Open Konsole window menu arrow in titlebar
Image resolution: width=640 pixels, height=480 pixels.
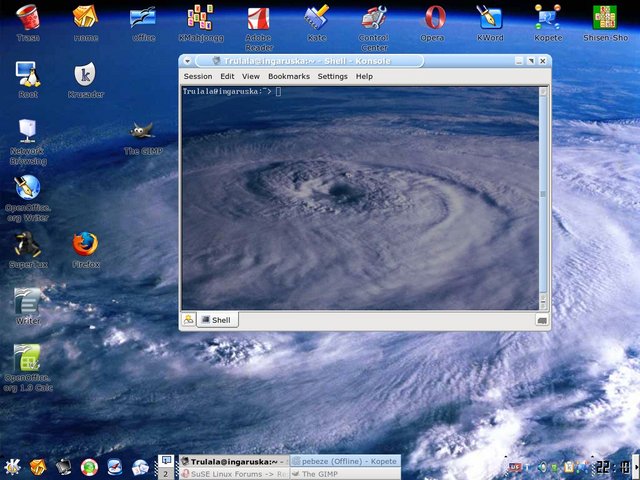click(x=187, y=61)
